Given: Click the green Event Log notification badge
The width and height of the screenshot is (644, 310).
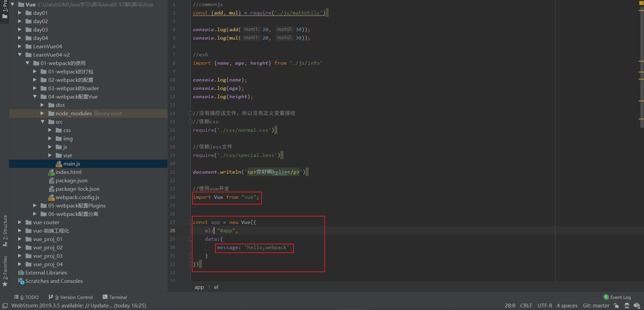Looking at the screenshot, I should click(606, 297).
